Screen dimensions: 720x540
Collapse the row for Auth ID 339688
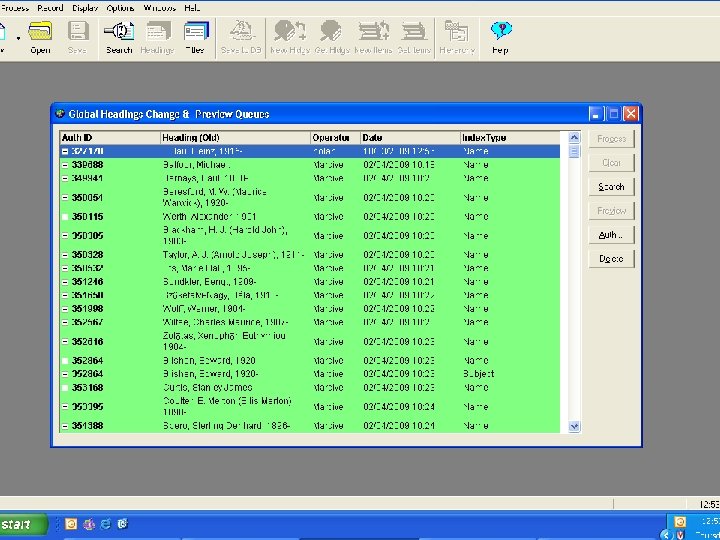(65, 165)
